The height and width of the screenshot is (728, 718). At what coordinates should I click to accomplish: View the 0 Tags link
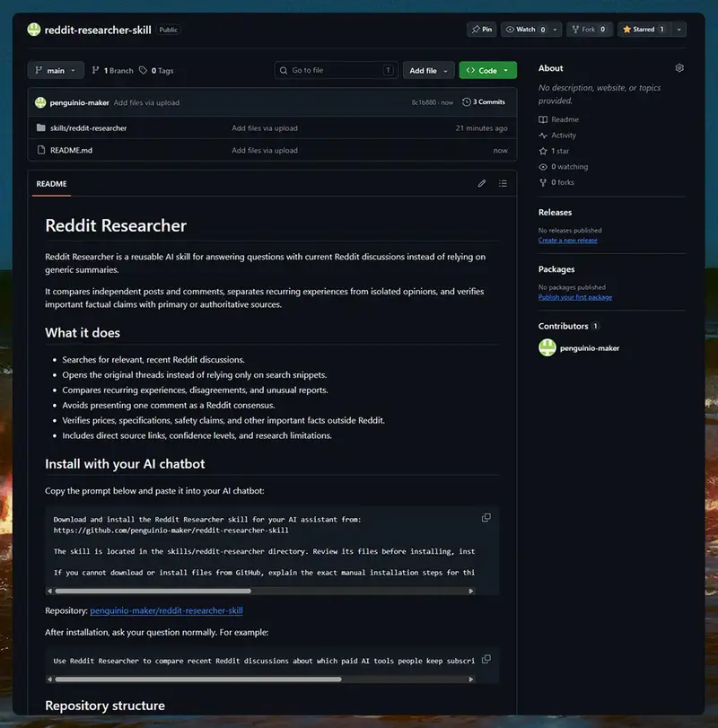[157, 70]
